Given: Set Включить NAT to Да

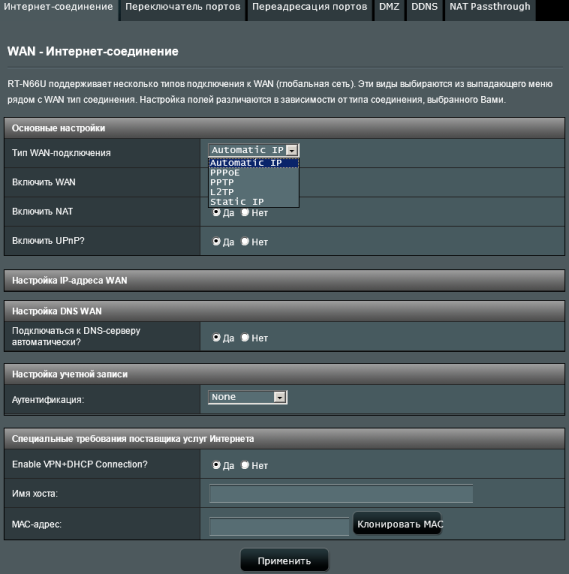Looking at the screenshot, I should click(x=216, y=212).
